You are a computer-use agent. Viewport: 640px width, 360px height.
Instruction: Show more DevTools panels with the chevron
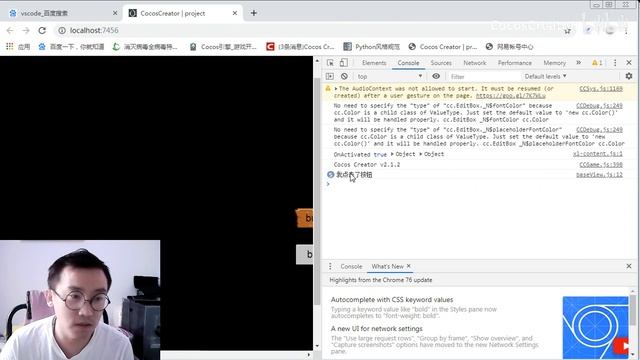(578, 62)
